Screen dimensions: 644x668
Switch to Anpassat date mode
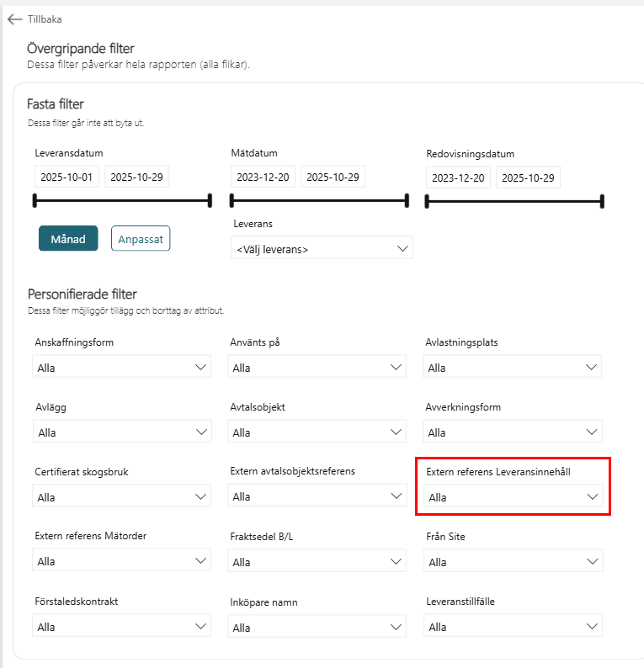point(141,239)
